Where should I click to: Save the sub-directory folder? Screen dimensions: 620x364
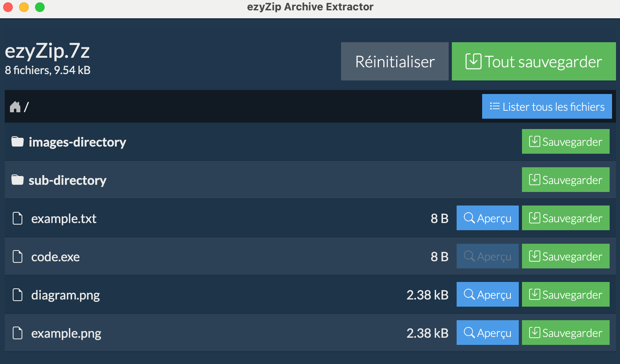coord(566,180)
